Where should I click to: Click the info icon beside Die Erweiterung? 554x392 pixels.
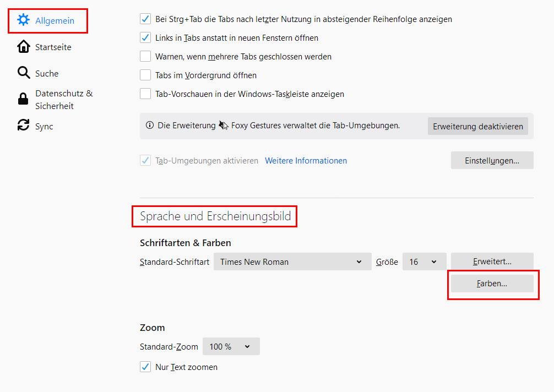[x=150, y=126]
